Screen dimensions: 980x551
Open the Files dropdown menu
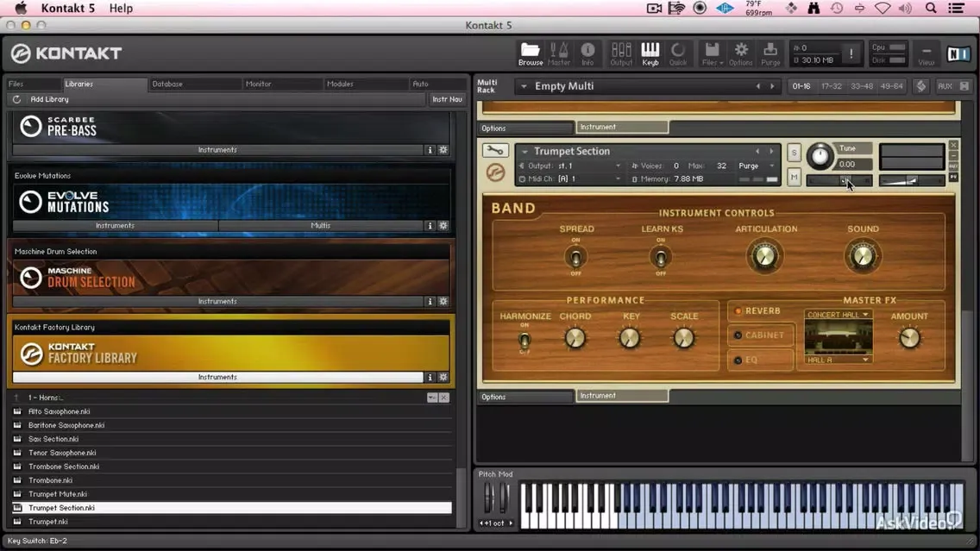click(712, 53)
